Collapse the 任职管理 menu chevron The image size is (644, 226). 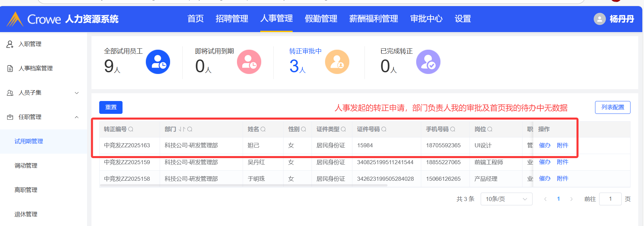[77, 117]
